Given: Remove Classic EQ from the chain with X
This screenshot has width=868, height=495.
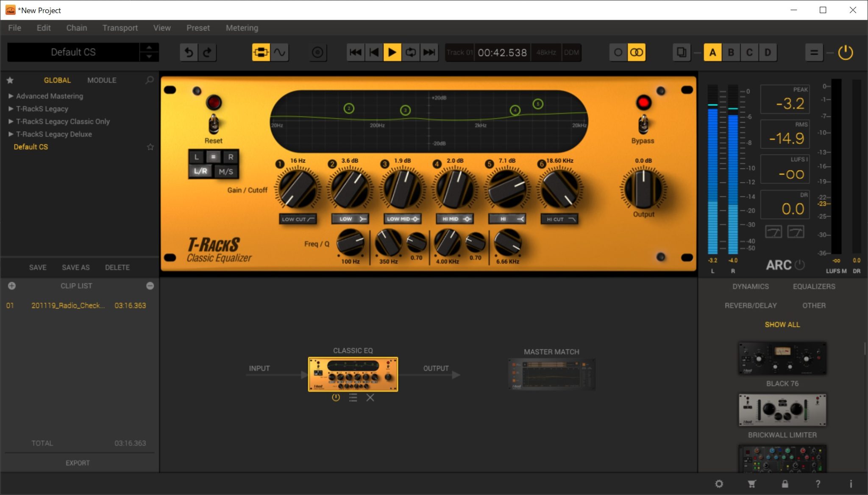Looking at the screenshot, I should point(370,397).
